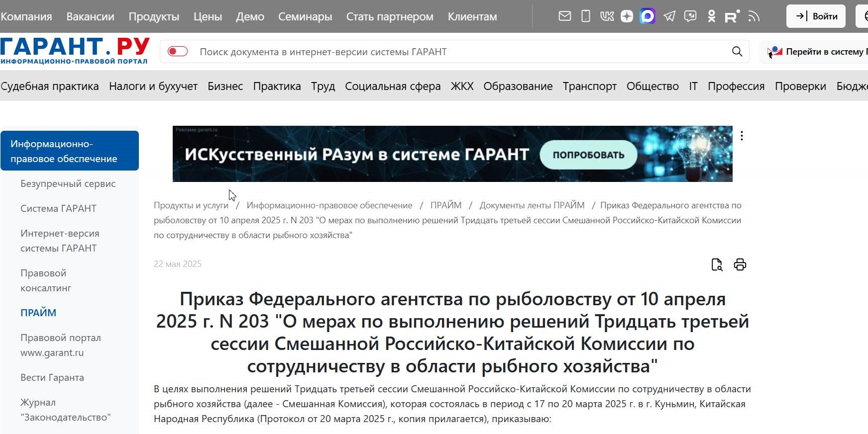Screen dimensions: 868x434
Task: Toggle the red search mode switch
Action: (x=178, y=52)
